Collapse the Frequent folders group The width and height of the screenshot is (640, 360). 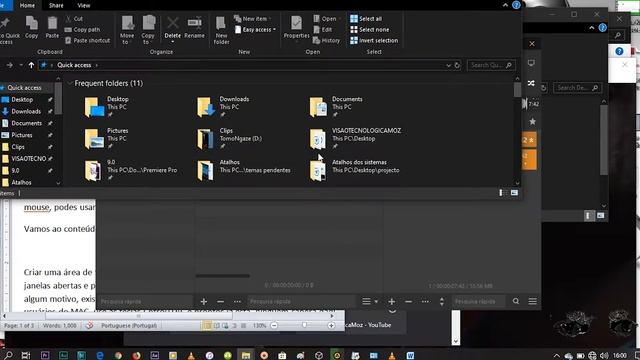70,83
